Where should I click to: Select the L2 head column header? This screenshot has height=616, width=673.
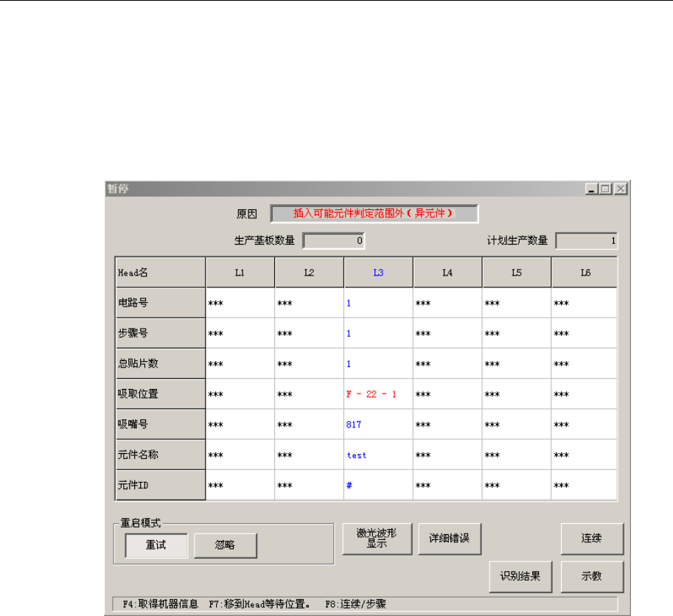[x=309, y=273]
